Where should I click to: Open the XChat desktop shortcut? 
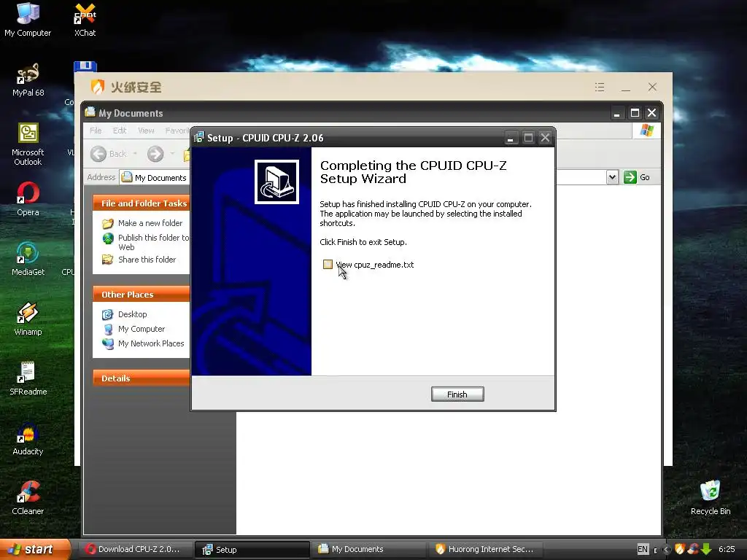coord(85,20)
